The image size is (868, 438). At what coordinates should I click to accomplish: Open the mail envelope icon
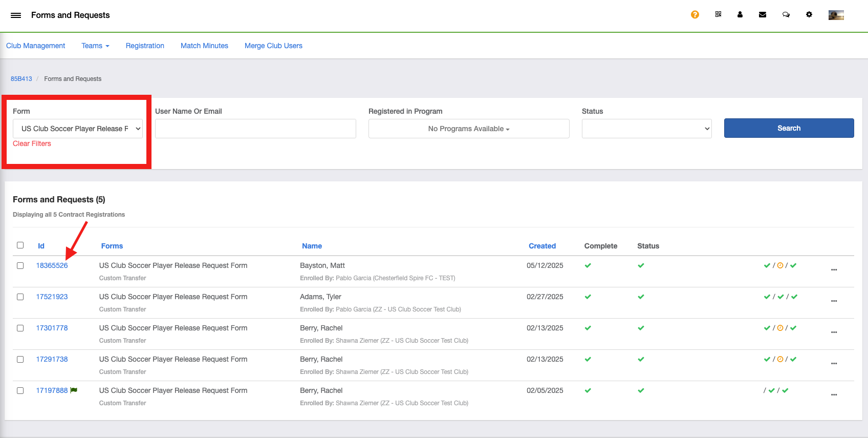tap(763, 15)
